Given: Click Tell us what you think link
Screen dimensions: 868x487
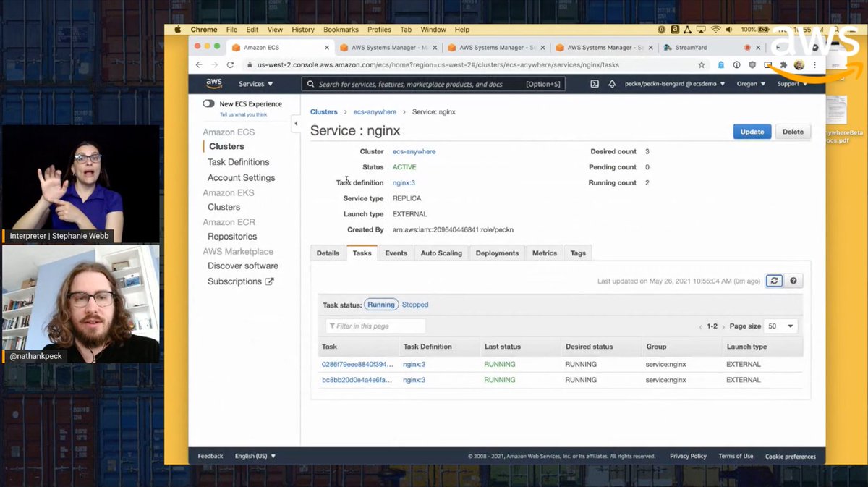Looking at the screenshot, I should click(243, 114).
